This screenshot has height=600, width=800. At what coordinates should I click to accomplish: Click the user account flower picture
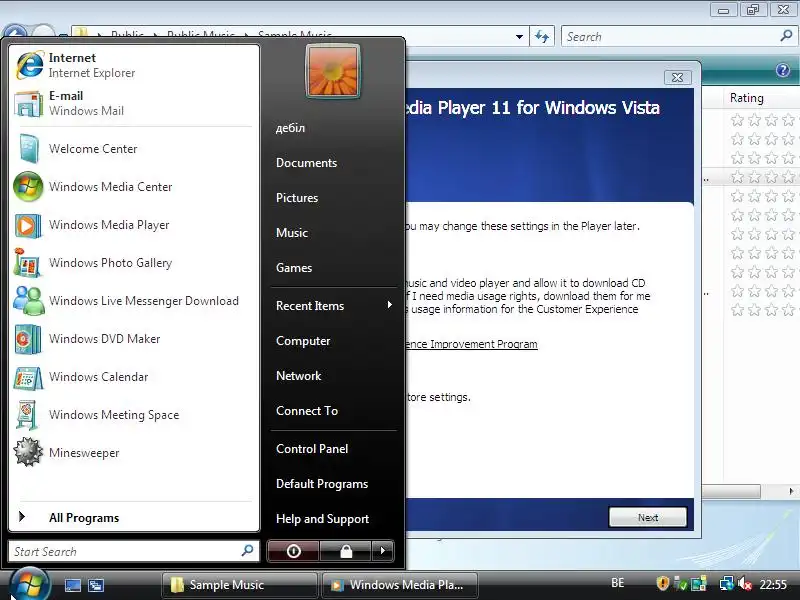coord(333,71)
